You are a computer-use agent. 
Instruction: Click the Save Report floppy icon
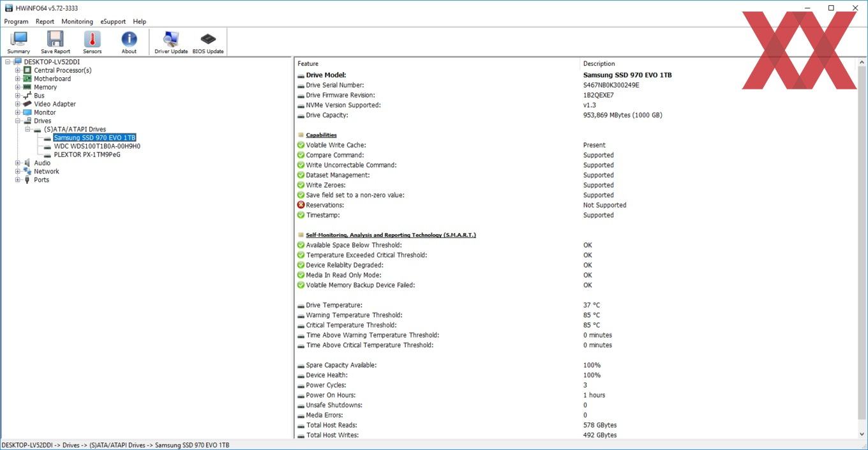click(56, 43)
